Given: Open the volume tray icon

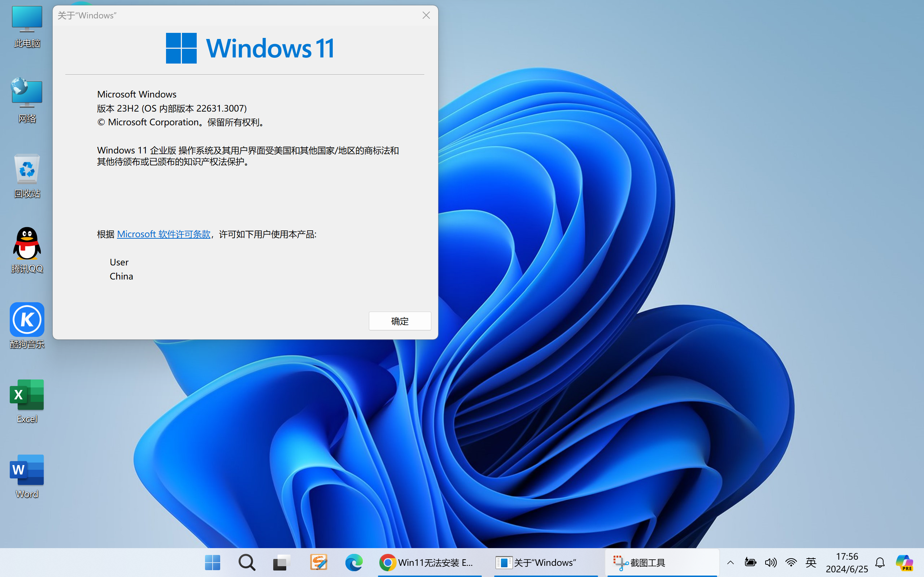Looking at the screenshot, I should (771, 563).
